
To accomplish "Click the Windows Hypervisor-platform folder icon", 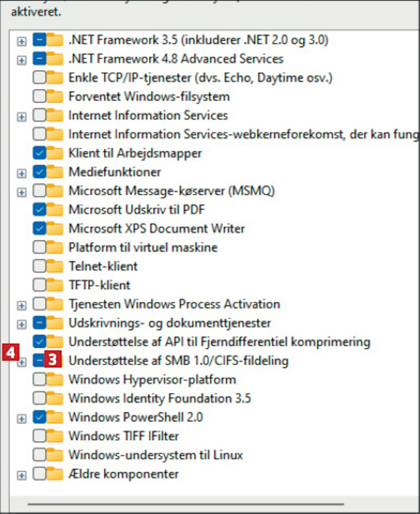I will [x=55, y=379].
